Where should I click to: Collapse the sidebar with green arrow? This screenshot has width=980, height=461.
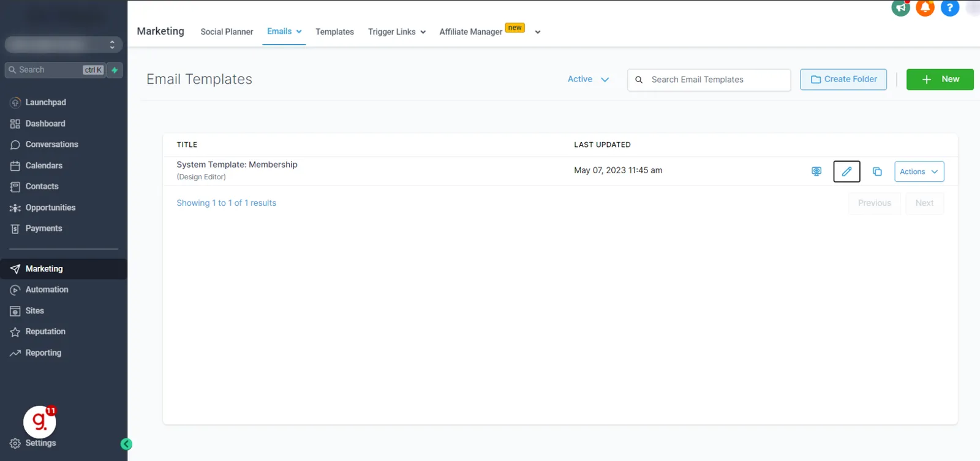pos(127,444)
